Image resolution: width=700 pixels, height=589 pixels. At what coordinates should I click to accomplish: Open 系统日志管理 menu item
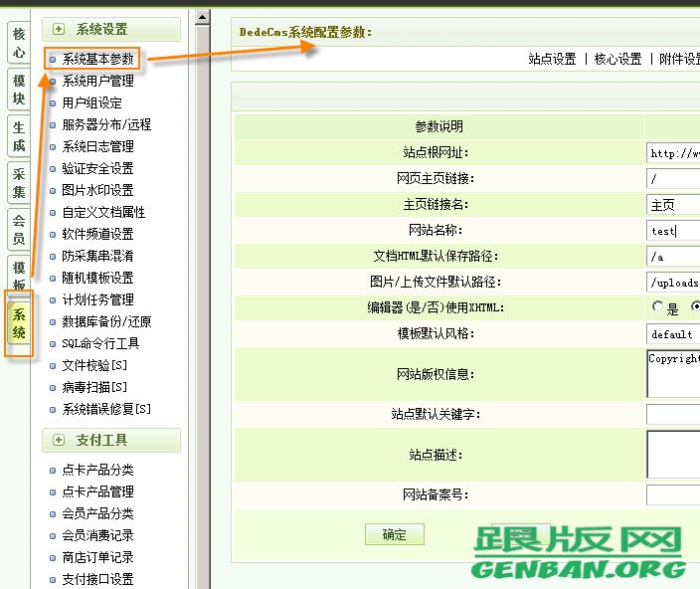(97, 146)
